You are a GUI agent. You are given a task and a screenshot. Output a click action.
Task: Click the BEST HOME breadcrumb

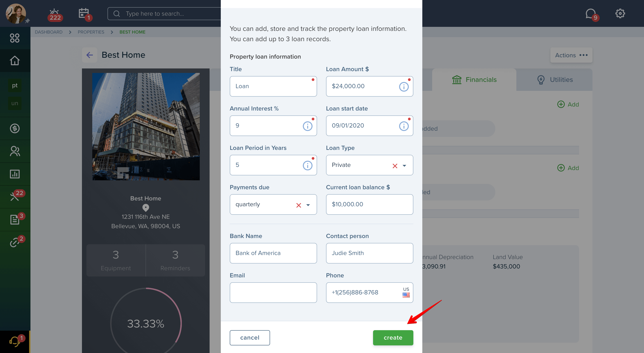point(132,32)
